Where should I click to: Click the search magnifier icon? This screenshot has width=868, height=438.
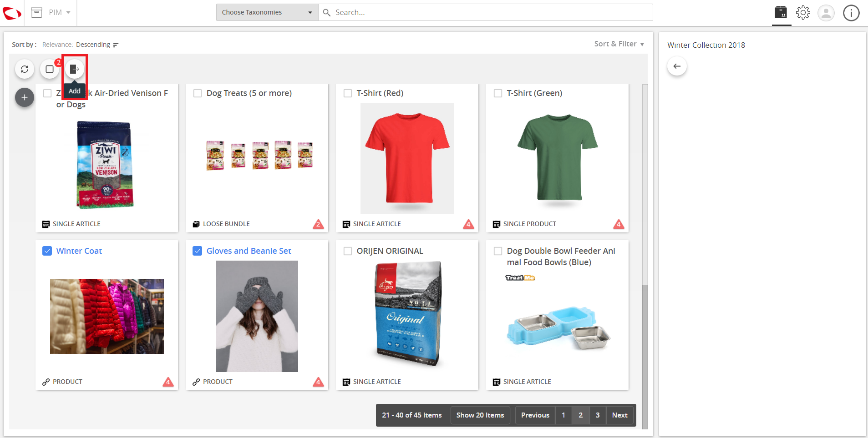326,12
